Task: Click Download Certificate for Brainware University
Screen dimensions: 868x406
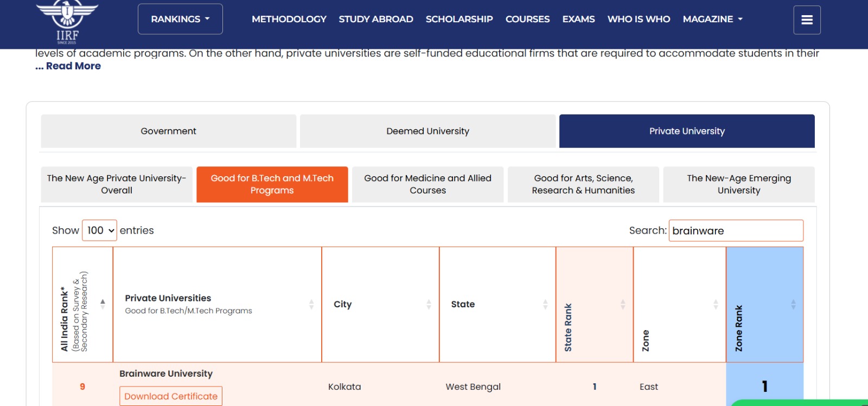Action: (171, 396)
